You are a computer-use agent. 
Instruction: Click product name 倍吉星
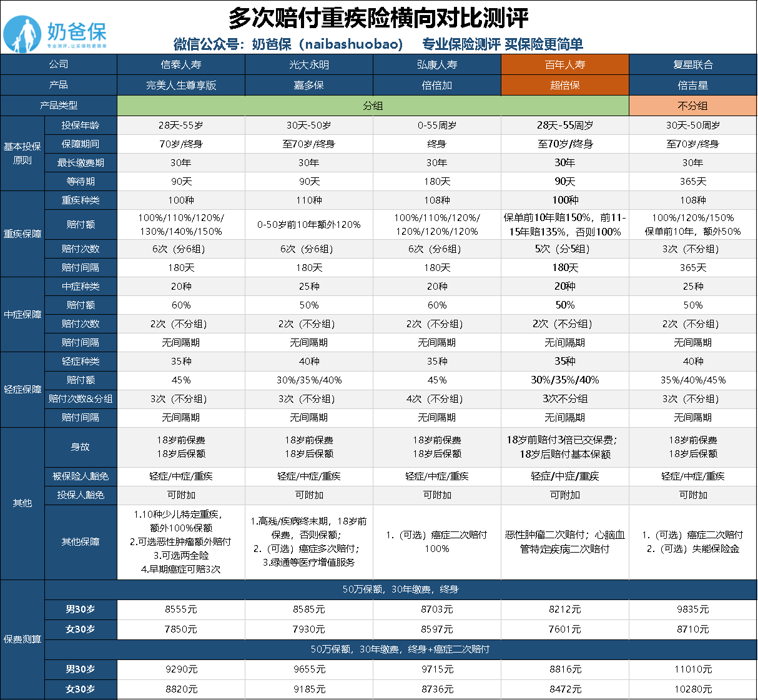pos(693,86)
